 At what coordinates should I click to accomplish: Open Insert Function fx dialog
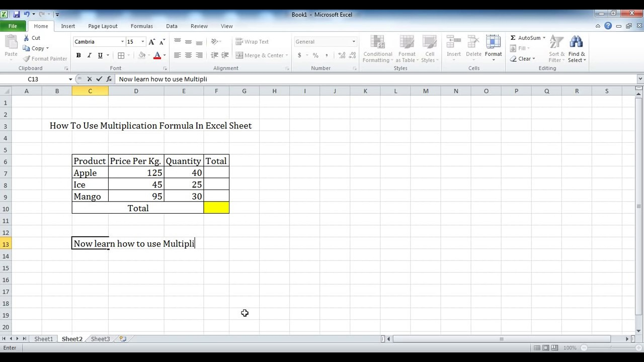click(x=109, y=79)
